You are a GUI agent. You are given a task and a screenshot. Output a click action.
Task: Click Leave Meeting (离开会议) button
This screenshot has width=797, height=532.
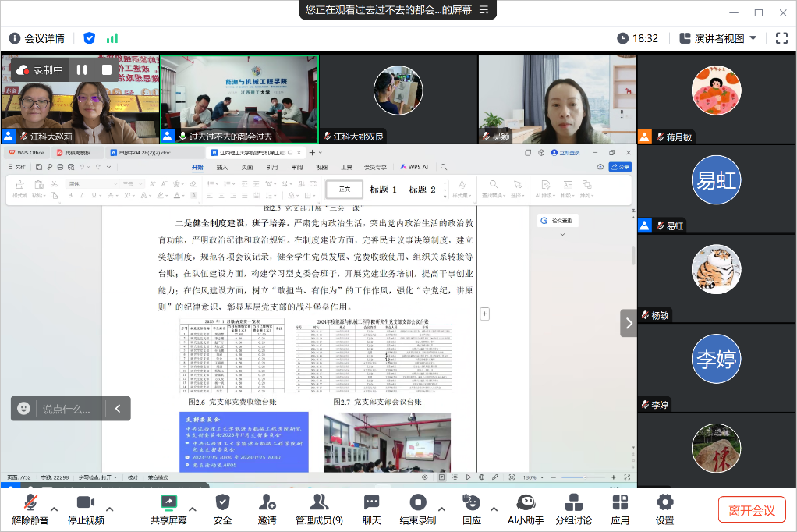click(x=751, y=510)
